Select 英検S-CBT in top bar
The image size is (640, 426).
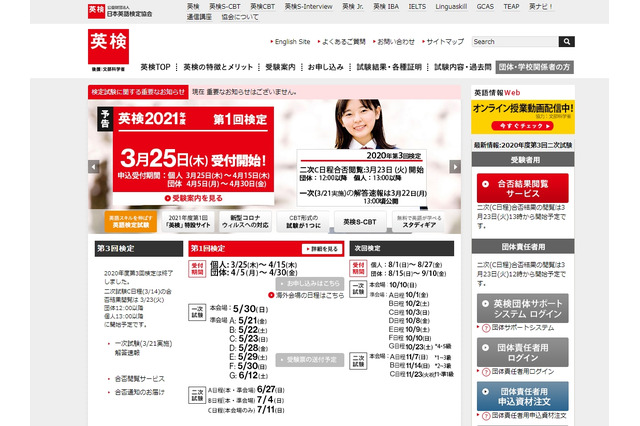coord(224,7)
